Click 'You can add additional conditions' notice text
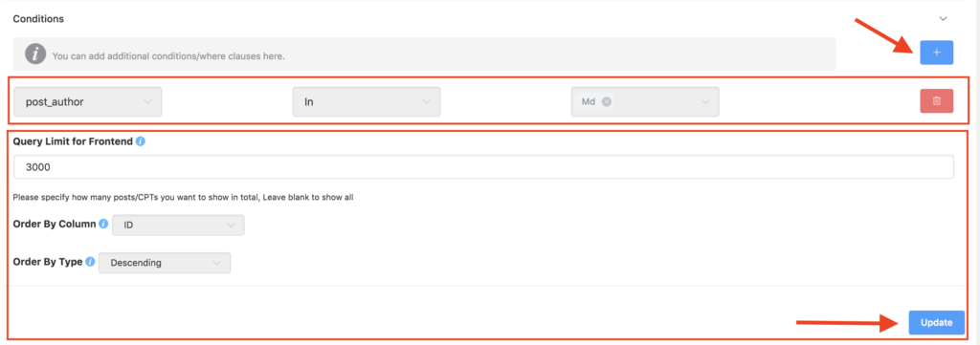The height and width of the screenshot is (345, 980). [168, 56]
